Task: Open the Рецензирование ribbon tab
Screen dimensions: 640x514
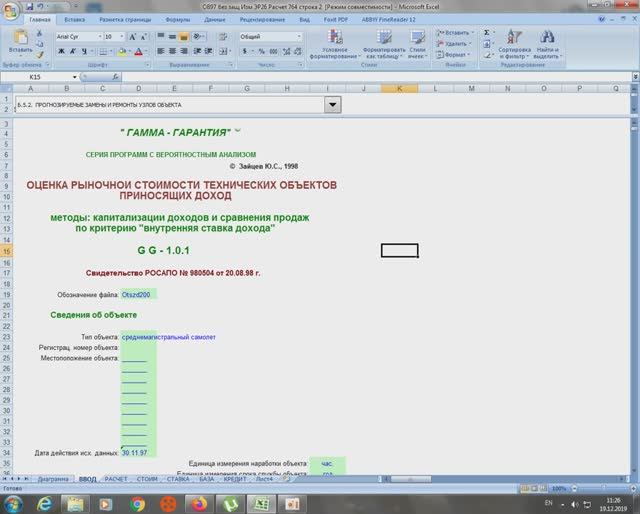Action: 262,20
